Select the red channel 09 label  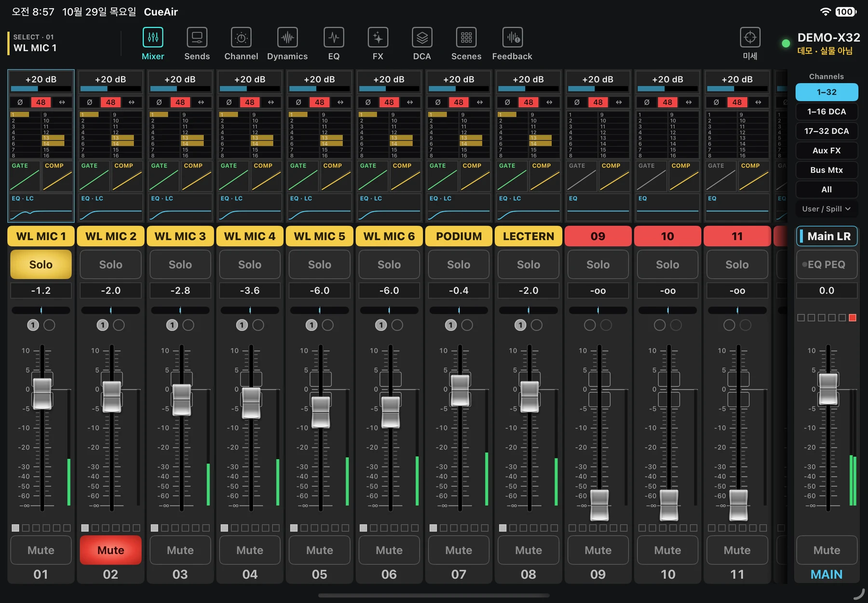point(598,236)
